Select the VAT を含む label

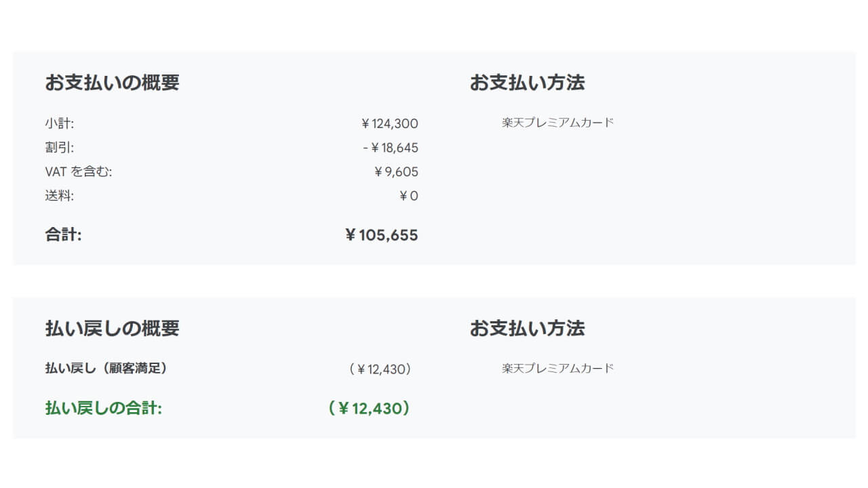point(78,172)
